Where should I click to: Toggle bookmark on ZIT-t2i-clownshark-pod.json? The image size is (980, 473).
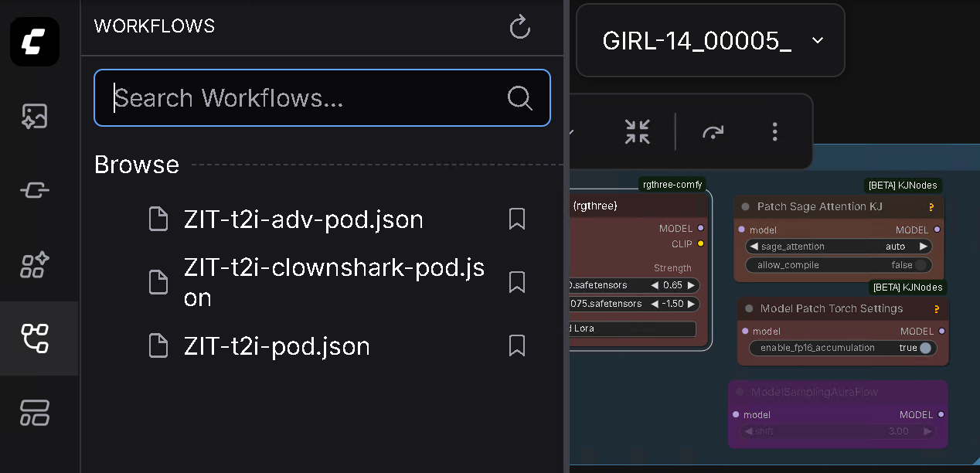pos(517,282)
